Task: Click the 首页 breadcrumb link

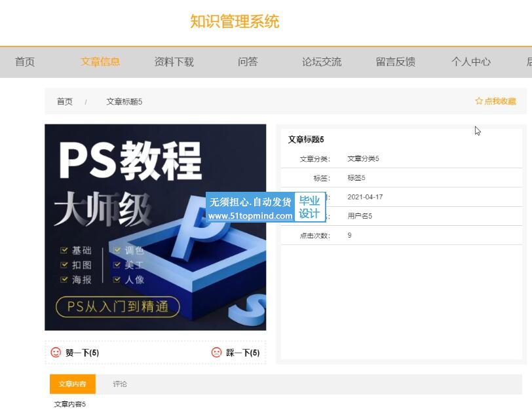Action: [64, 101]
